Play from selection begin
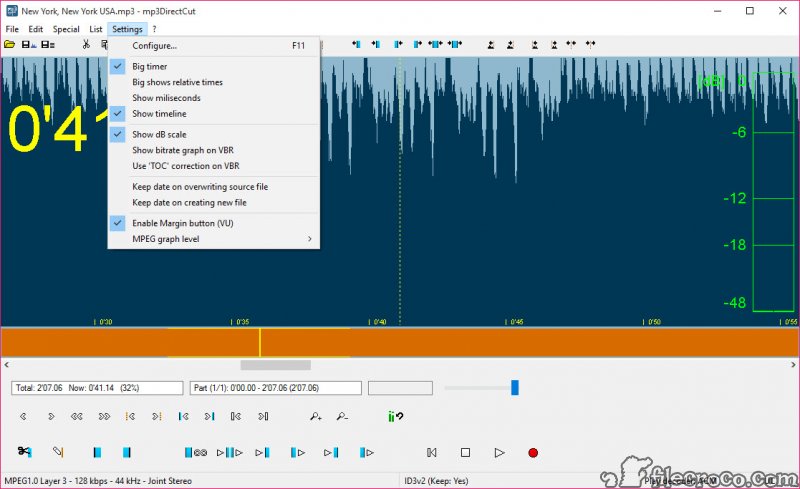Screen dimensions: 800x489 (297, 452)
